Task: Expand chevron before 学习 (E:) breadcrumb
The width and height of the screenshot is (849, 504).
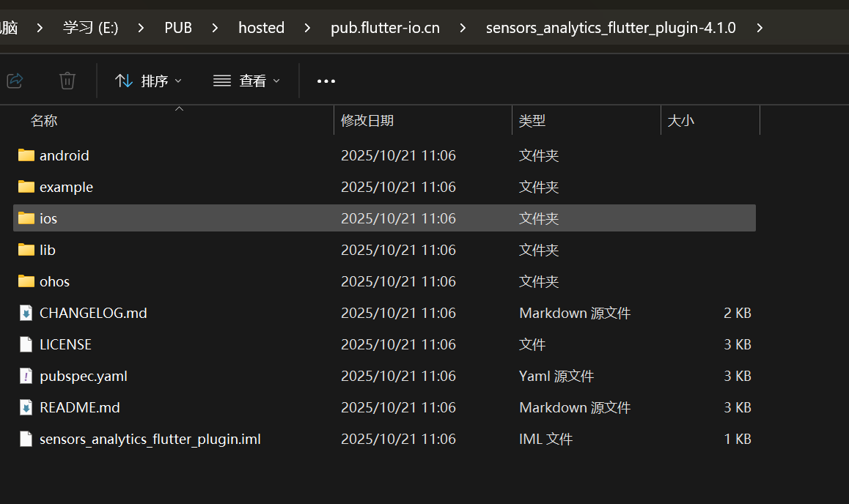Action: (40, 28)
